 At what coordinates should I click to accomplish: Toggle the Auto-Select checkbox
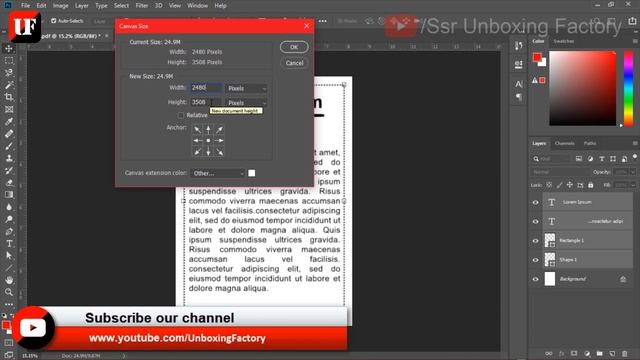[x=53, y=21]
